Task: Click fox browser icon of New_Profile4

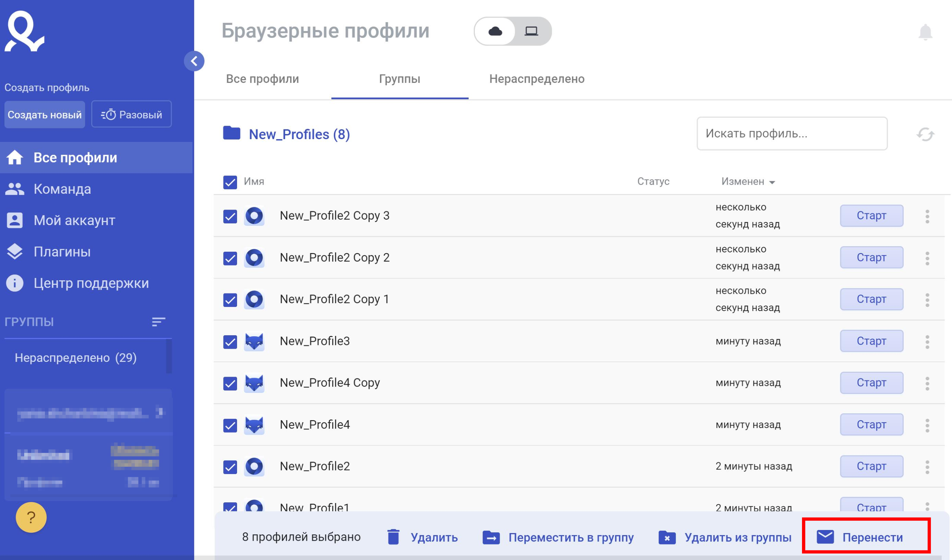Action: click(x=254, y=425)
